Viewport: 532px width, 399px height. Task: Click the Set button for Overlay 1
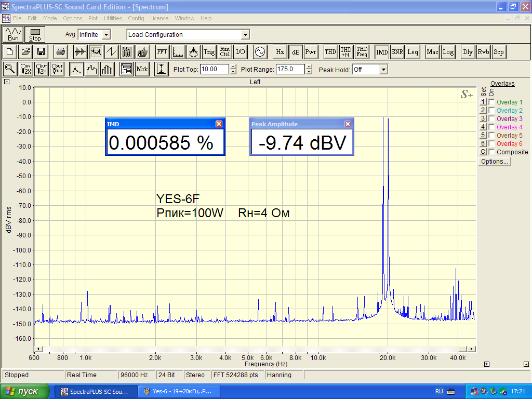(x=483, y=102)
